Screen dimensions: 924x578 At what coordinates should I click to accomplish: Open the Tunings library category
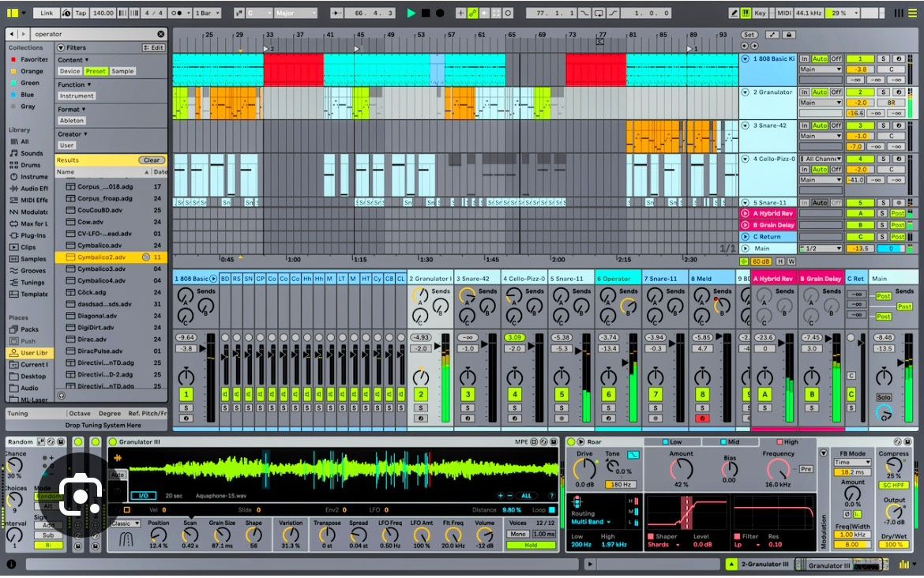click(28, 283)
